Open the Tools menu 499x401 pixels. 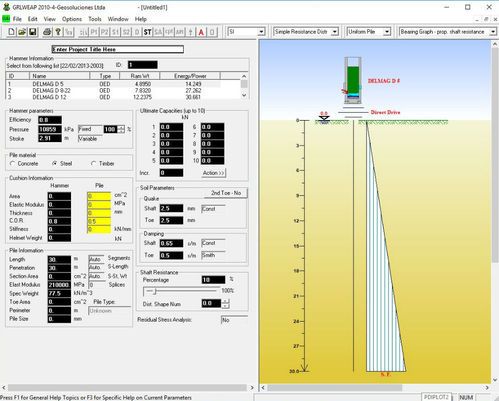point(95,19)
